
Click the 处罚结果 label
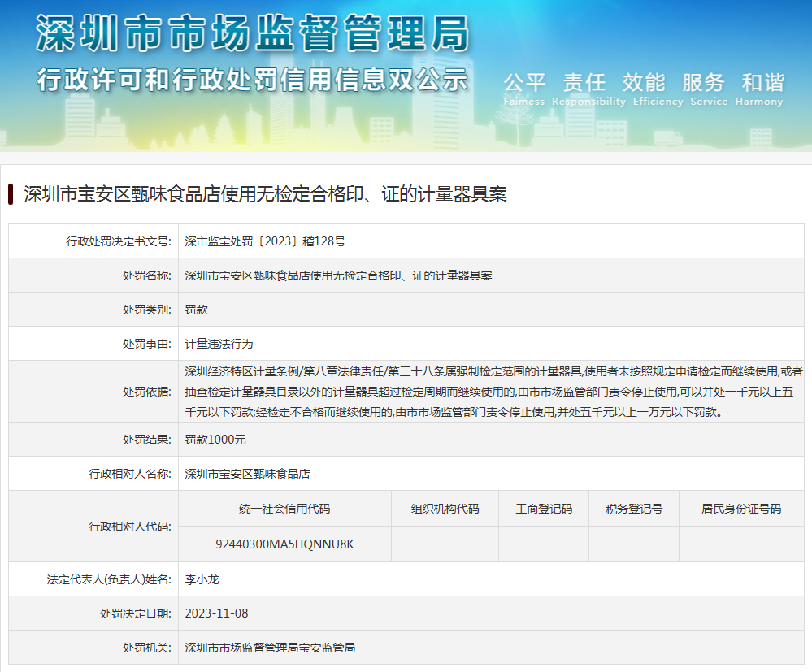pyautogui.click(x=147, y=440)
